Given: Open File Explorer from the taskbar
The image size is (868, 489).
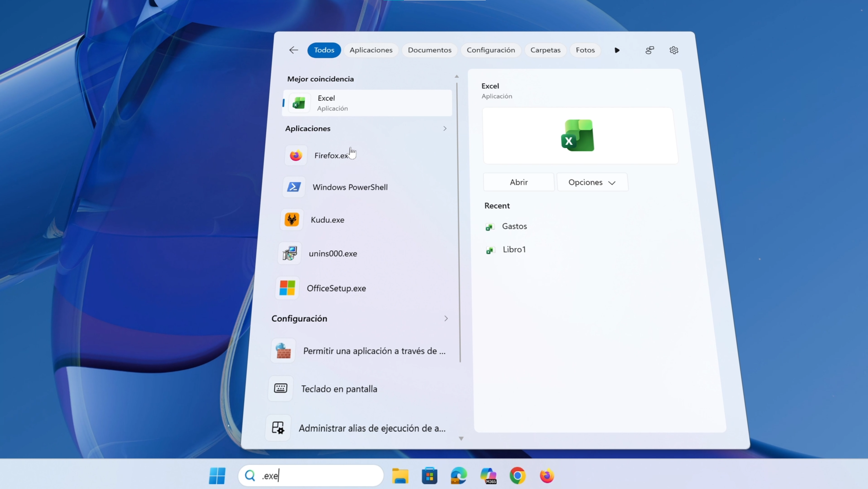Looking at the screenshot, I should [x=400, y=476].
